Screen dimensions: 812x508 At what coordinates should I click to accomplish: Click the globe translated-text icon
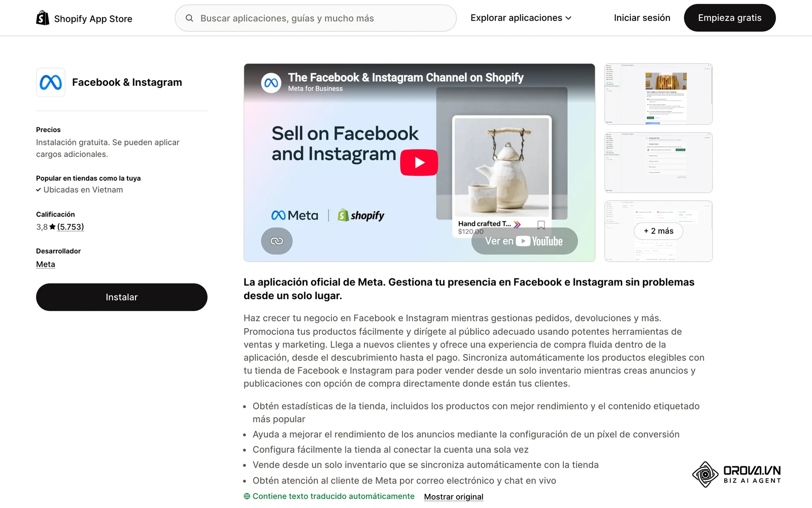point(247,496)
